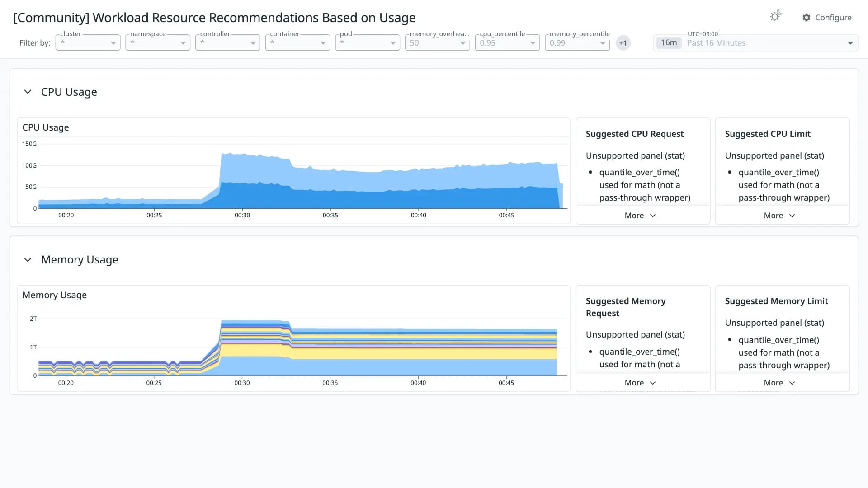The width and height of the screenshot is (868, 488).
Task: Click the +1 more filters badge
Action: [x=623, y=43]
